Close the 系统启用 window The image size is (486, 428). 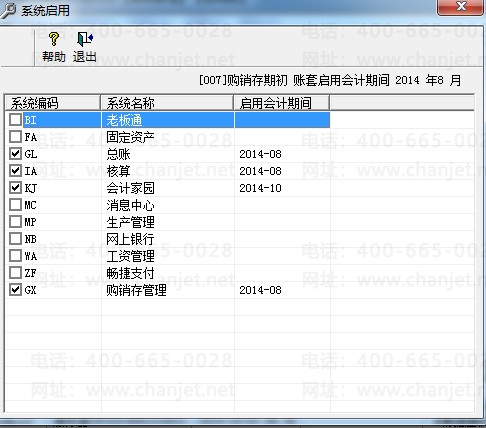tap(460, 7)
